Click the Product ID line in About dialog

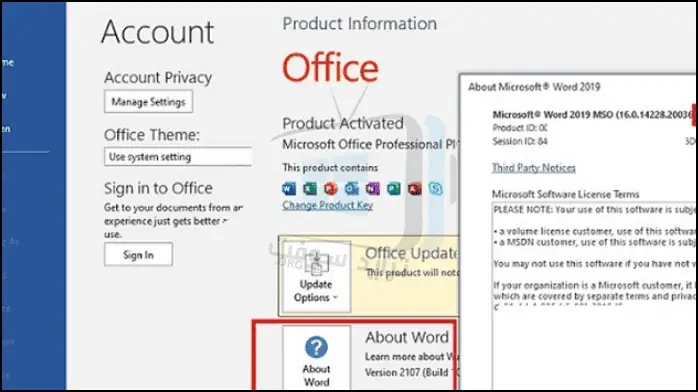(x=520, y=128)
